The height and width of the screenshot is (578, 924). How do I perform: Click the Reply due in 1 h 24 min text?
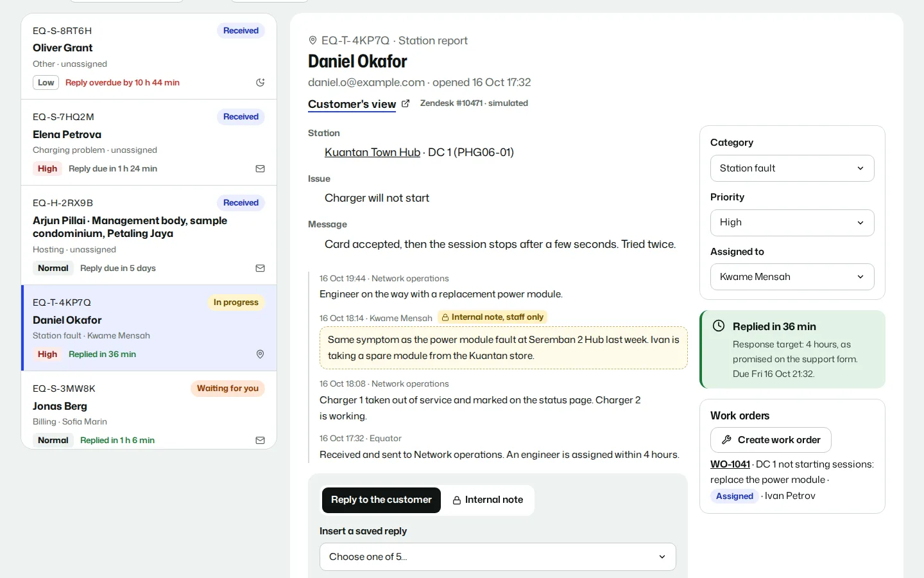pos(113,168)
